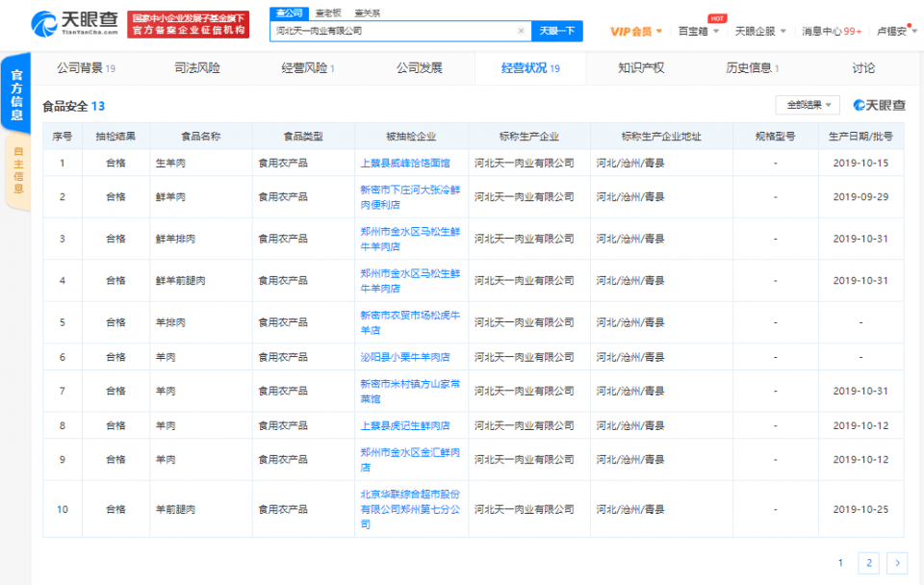Select the 2019-09-29 production date
The image size is (924, 585).
click(x=860, y=197)
